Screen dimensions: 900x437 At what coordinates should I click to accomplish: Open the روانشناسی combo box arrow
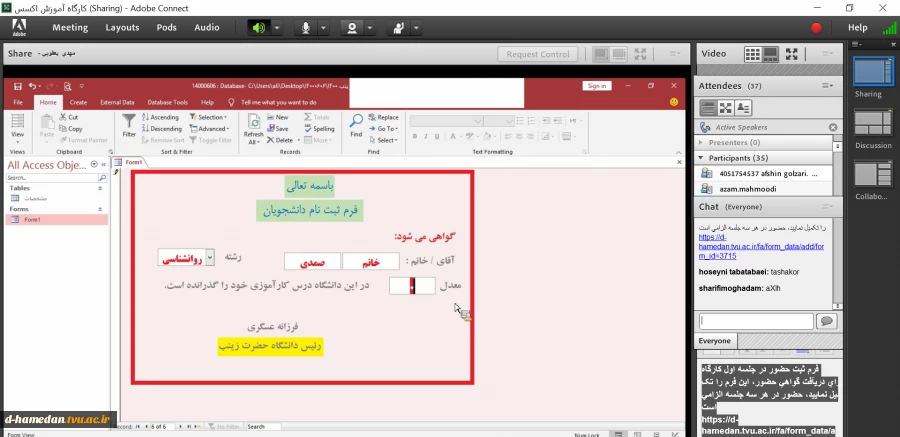point(210,257)
